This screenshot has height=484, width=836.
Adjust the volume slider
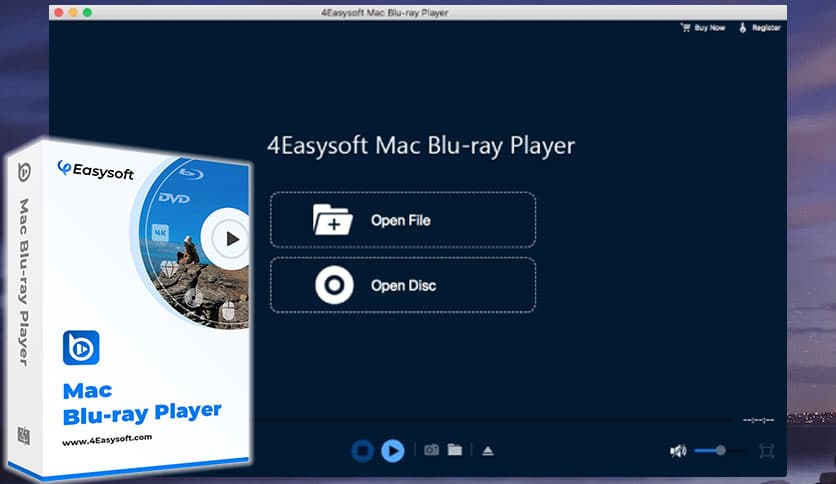pos(719,450)
